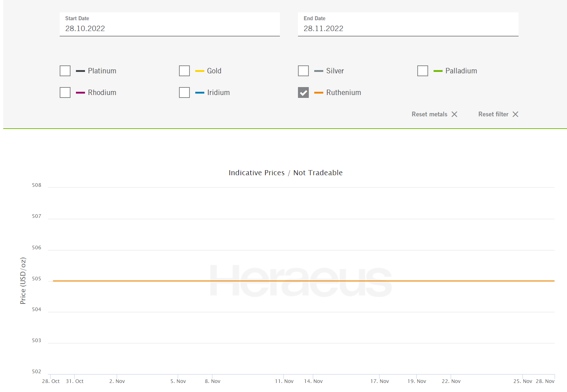567x392 pixels.
Task: Click the 2. Nov axis label
Action: pyautogui.click(x=117, y=381)
